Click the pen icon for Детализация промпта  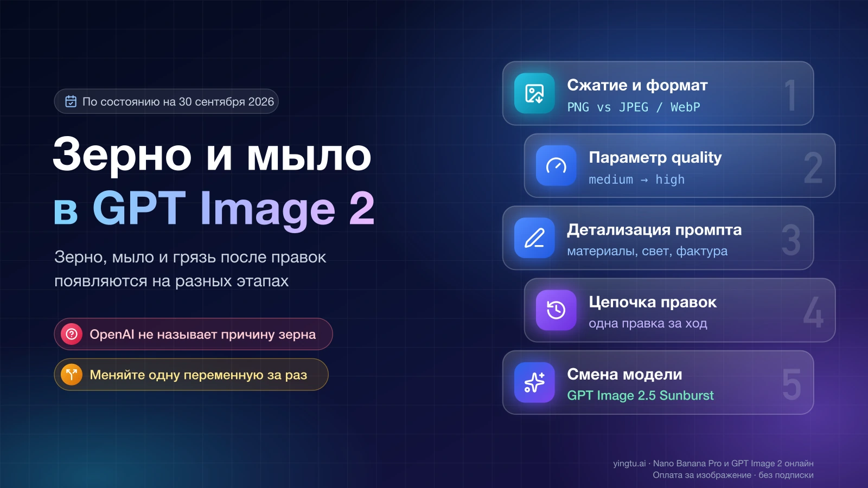[534, 237]
